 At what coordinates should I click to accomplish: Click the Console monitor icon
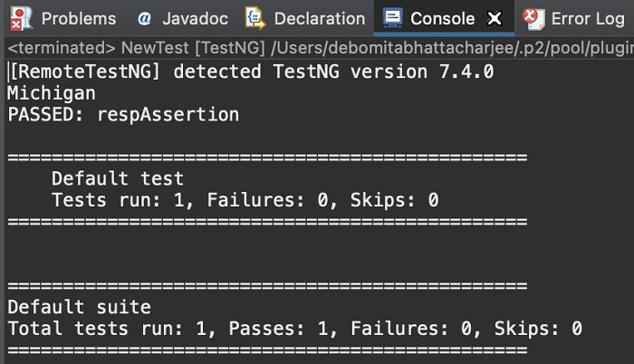tap(392, 18)
